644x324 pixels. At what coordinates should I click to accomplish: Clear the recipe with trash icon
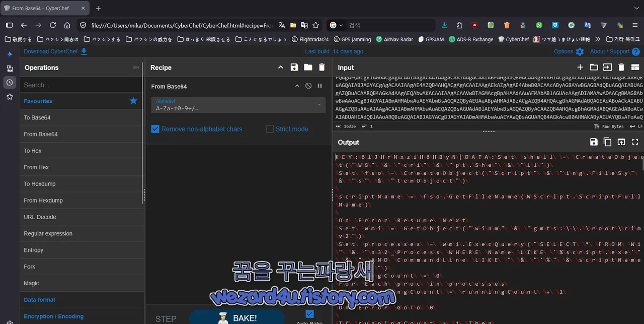click(x=321, y=68)
